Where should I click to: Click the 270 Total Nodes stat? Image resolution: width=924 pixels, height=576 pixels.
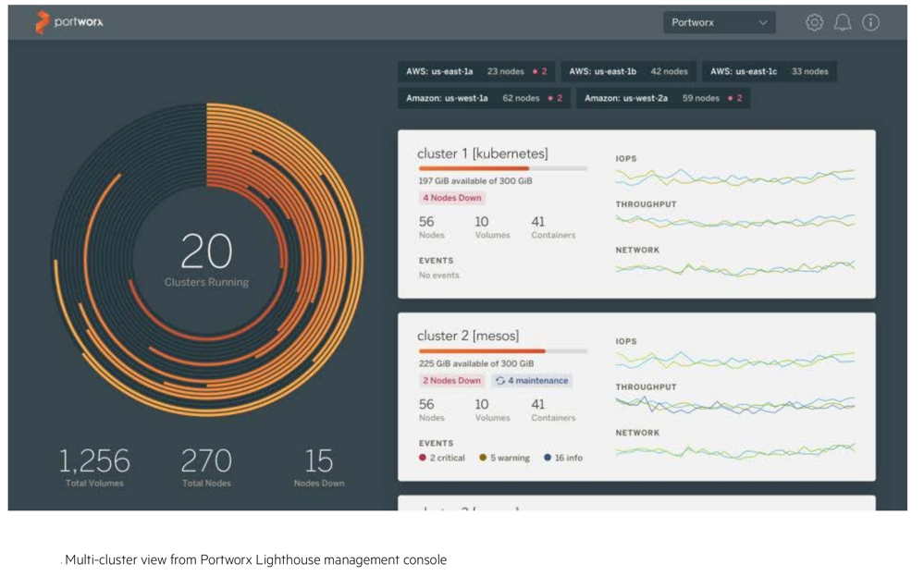206,468
